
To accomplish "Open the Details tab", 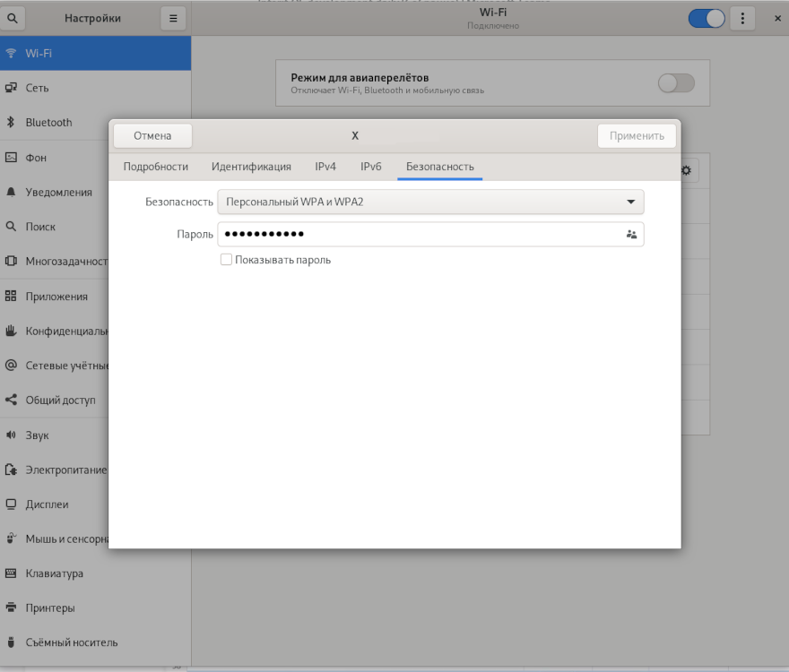I will point(156,167).
